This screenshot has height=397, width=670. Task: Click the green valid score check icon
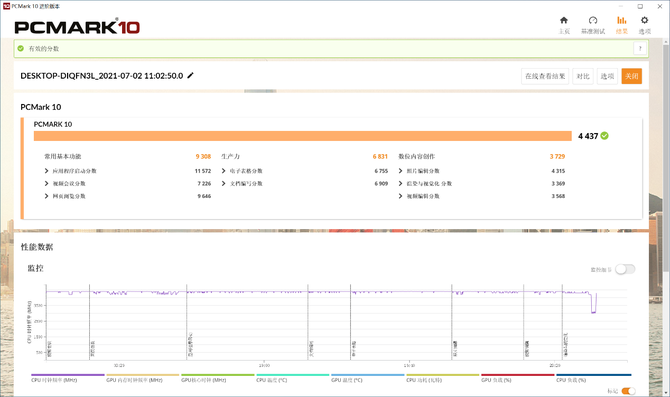21,48
